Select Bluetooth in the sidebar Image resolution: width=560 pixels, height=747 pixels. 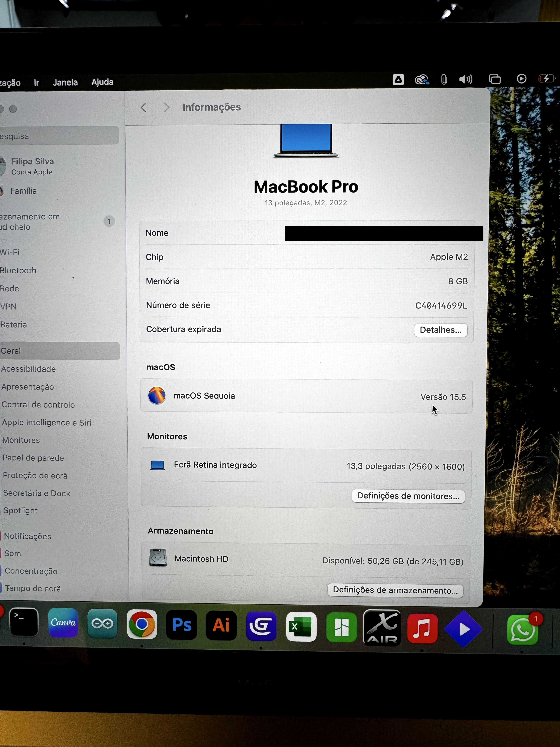18,270
